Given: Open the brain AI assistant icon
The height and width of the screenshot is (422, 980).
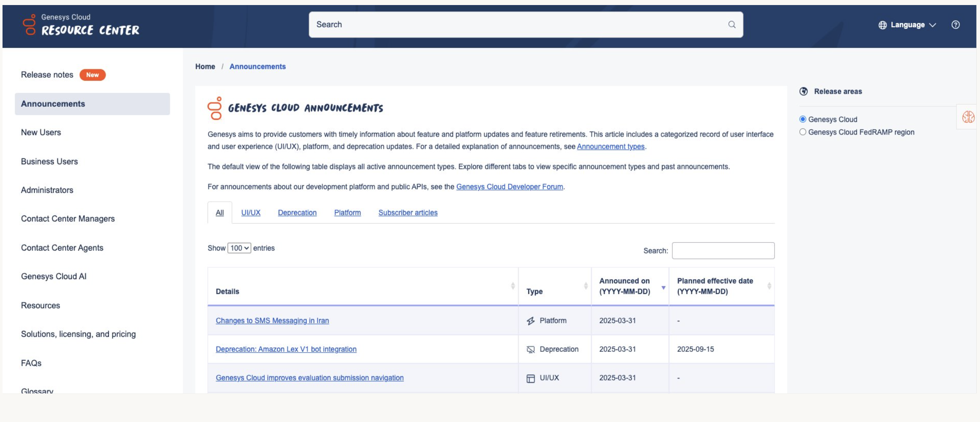Looking at the screenshot, I should coord(968,117).
